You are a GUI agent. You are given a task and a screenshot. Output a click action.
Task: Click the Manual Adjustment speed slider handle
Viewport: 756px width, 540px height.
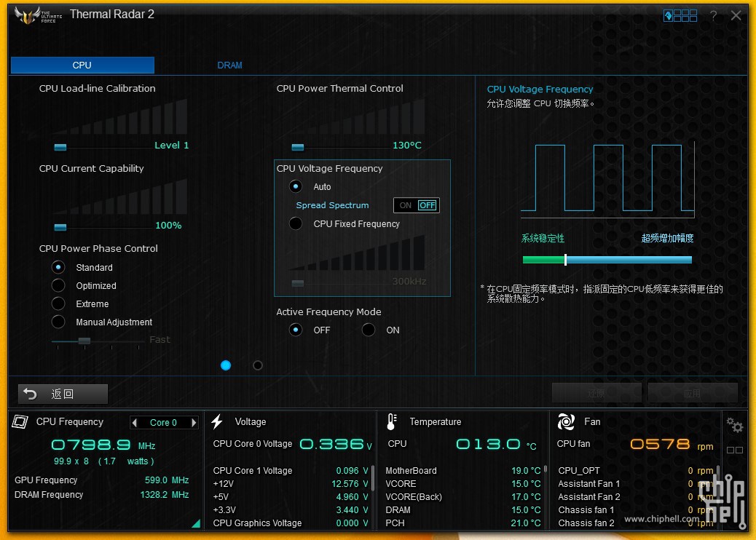pyautogui.click(x=84, y=341)
